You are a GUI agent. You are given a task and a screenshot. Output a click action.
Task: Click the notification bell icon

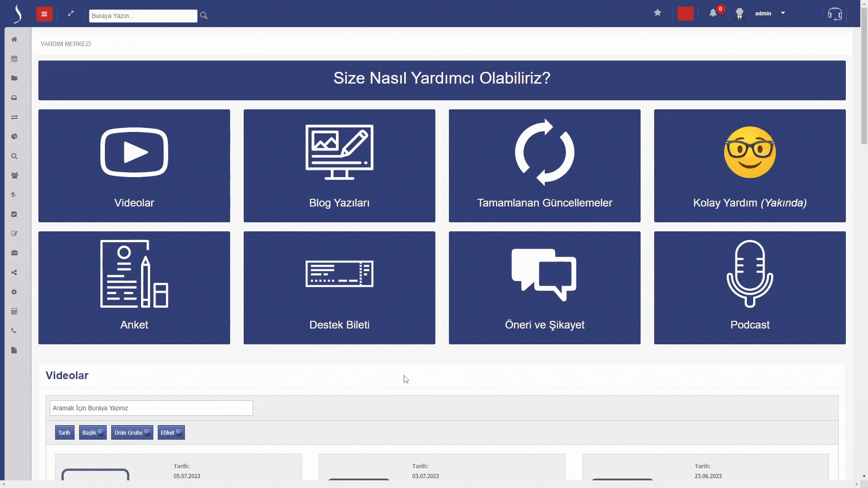[713, 13]
